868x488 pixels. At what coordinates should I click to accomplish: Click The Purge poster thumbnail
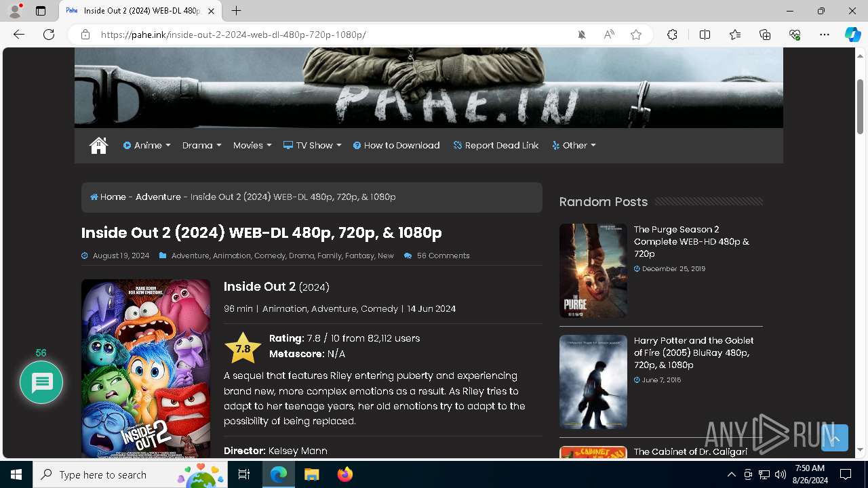click(x=593, y=270)
